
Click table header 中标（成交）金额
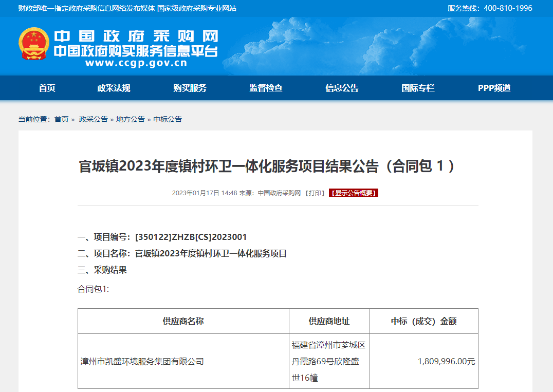tap(424, 321)
